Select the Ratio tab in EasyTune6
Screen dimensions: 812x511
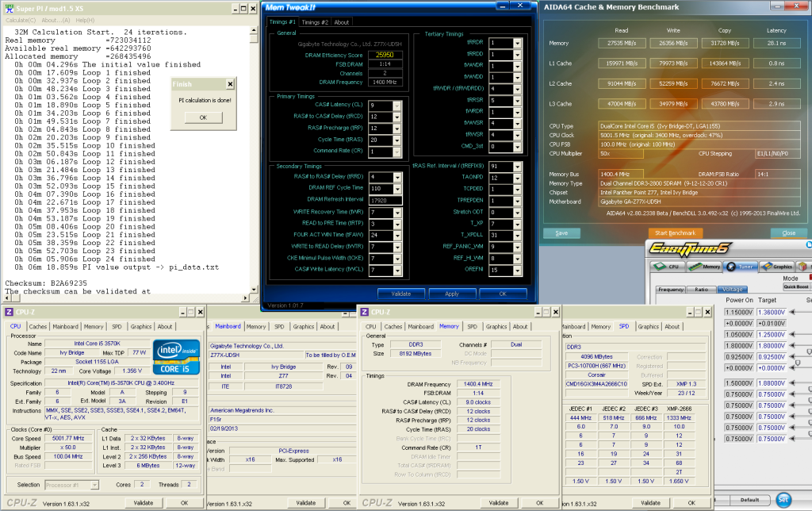pos(701,289)
